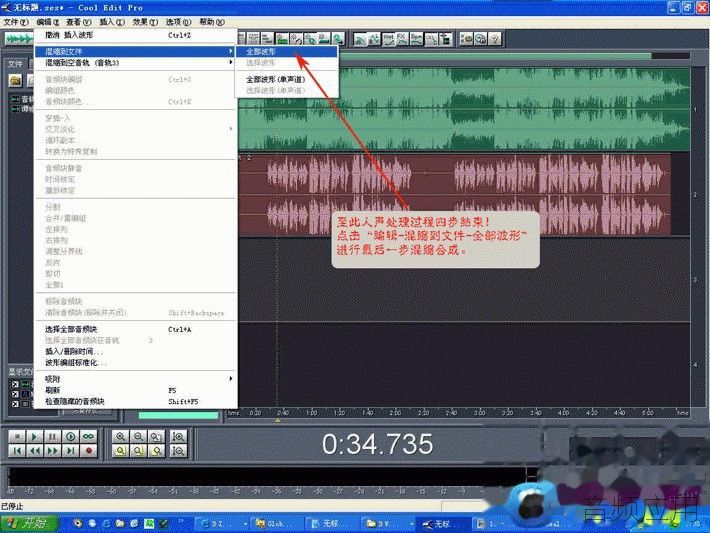Click the Rewind button
The width and height of the screenshot is (710, 533).
coord(34,451)
